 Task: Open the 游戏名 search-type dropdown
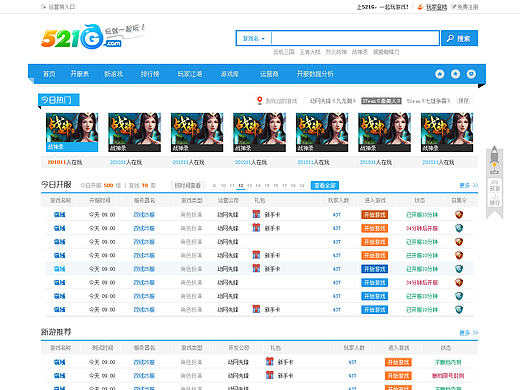coord(254,38)
